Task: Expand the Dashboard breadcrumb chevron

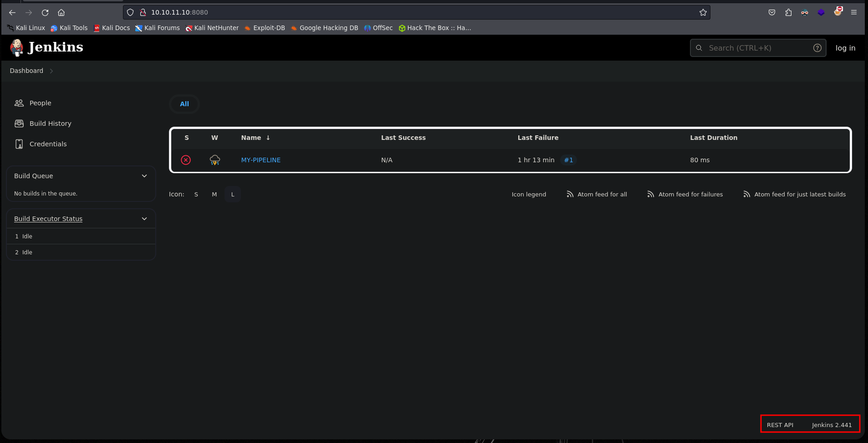Action: [x=51, y=71]
